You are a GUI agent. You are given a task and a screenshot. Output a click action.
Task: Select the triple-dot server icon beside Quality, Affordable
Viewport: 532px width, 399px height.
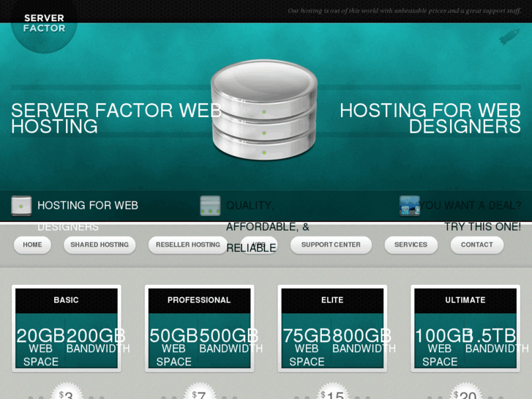[x=210, y=206]
